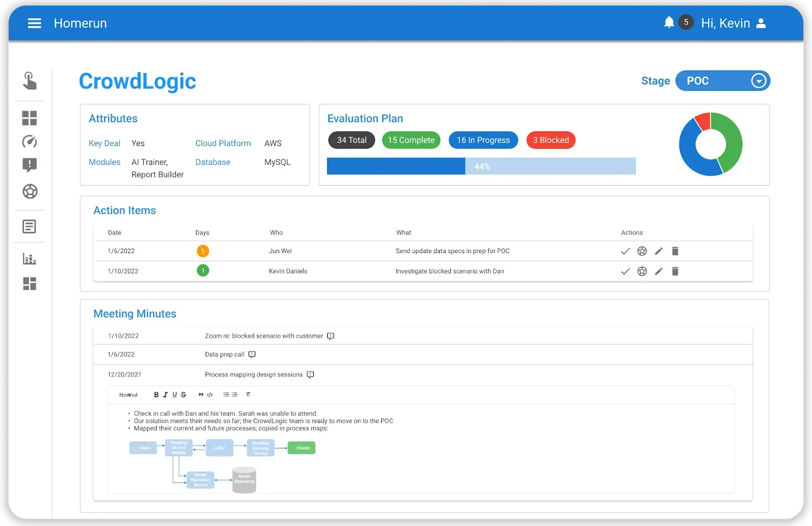812x526 pixels.
Task: Open note icon for Process mapping sessions
Action: click(x=310, y=375)
